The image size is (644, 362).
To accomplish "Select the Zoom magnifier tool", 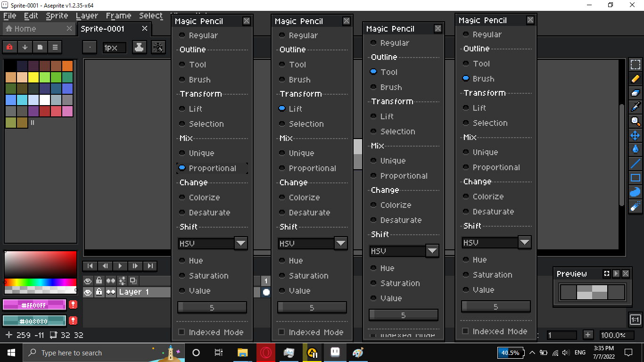I will click(x=635, y=121).
